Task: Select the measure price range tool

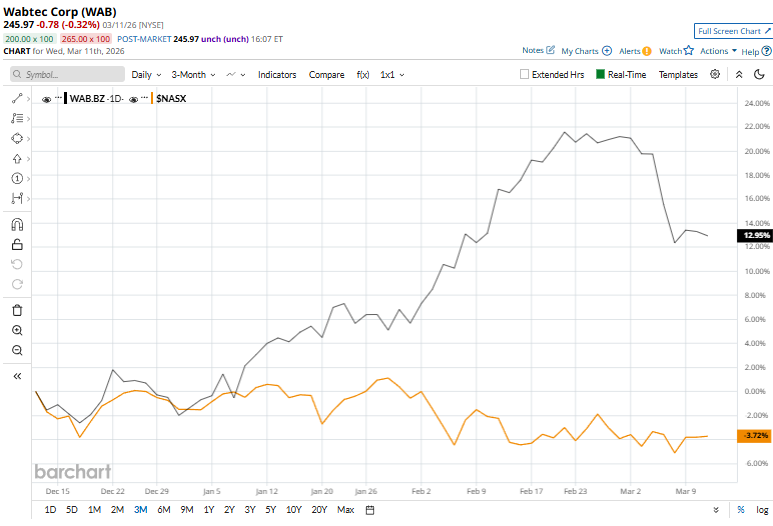Action: (17, 198)
